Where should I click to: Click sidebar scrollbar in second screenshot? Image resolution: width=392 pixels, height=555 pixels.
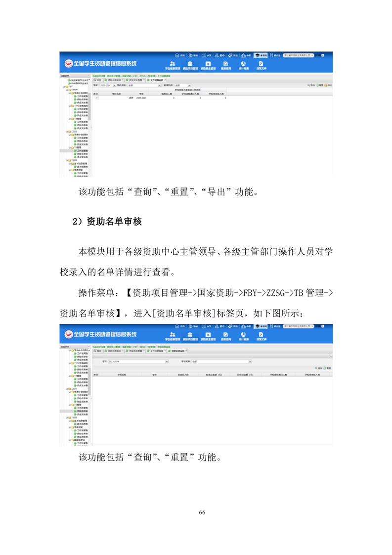(x=89, y=381)
